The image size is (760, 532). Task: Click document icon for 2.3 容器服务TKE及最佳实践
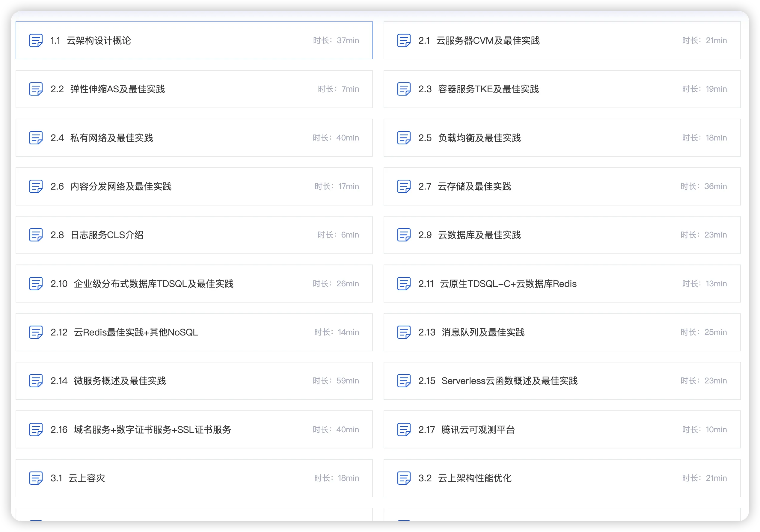click(404, 89)
